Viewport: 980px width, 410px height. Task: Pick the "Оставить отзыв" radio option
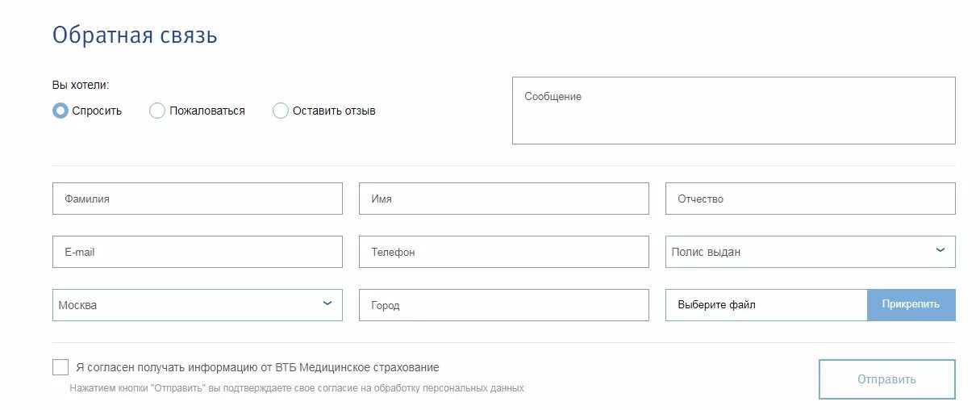281,111
